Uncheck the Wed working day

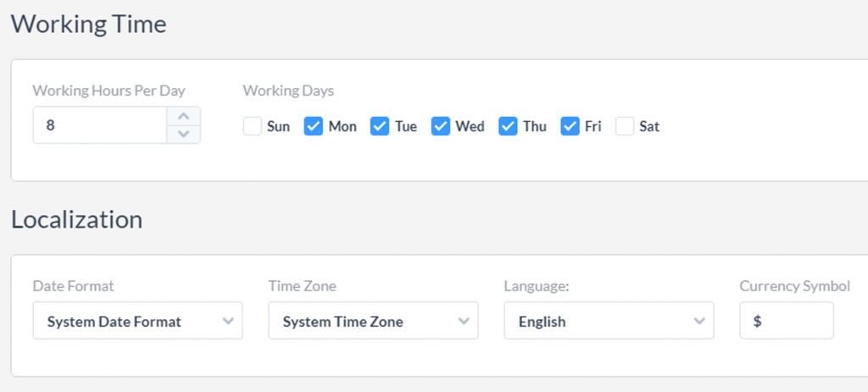tap(441, 126)
